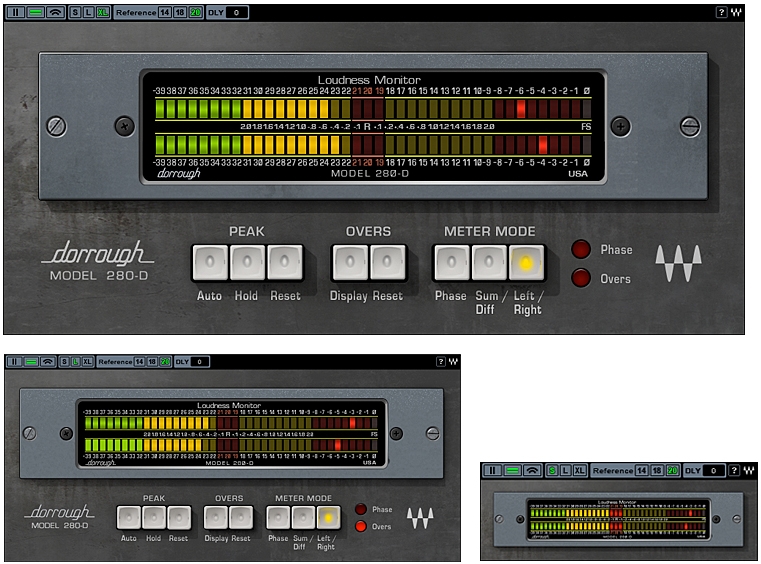Toggle Peak Auto button in medium plugin
Viewport: 761px width, 564px height.
point(129,518)
